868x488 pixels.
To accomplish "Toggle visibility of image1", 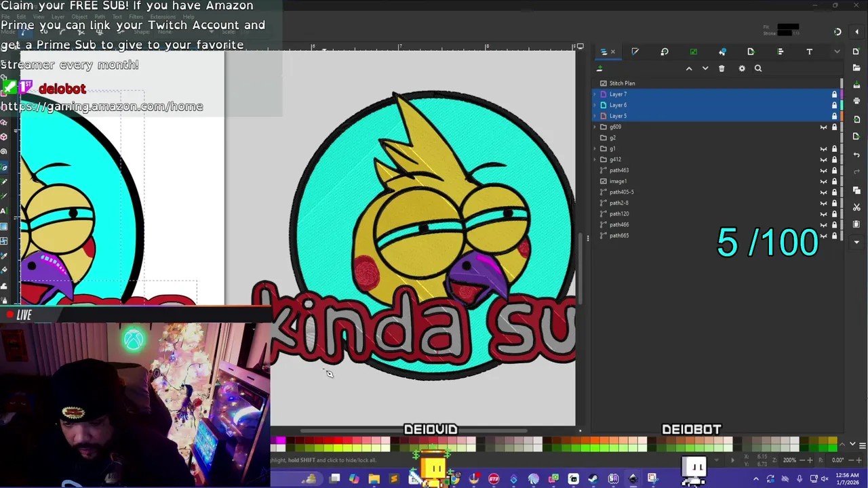I will 824,181.
